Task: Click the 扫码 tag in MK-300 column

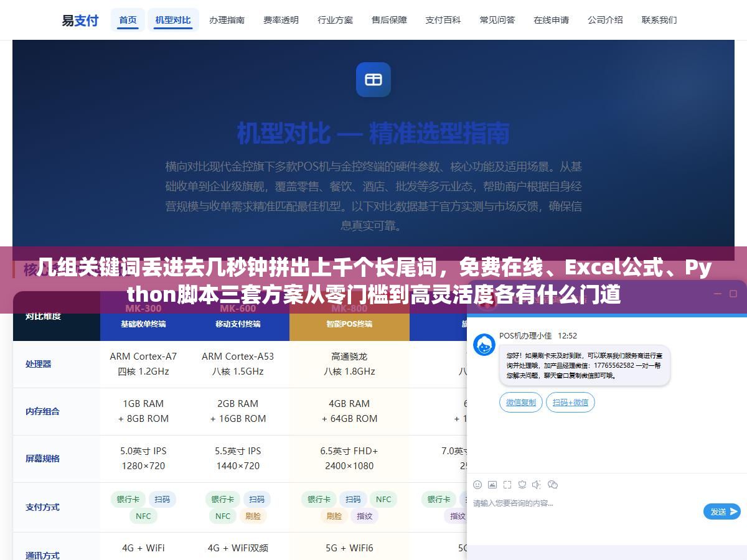Action: [x=162, y=499]
